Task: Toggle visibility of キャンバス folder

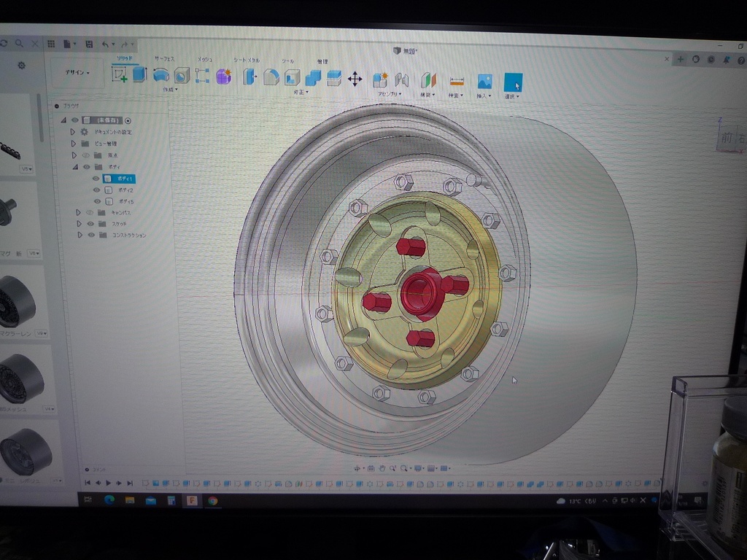Action: click(x=89, y=212)
